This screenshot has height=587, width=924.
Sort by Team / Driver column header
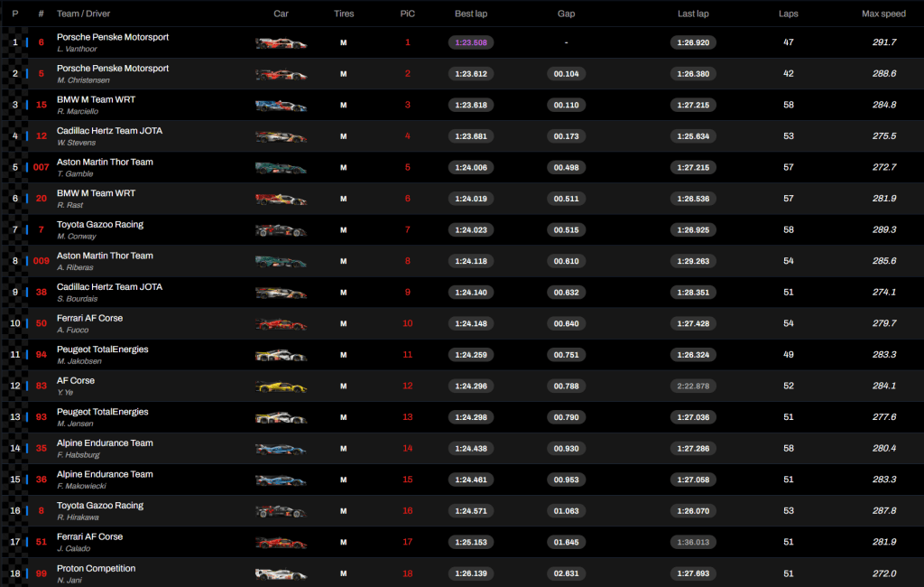[83, 14]
